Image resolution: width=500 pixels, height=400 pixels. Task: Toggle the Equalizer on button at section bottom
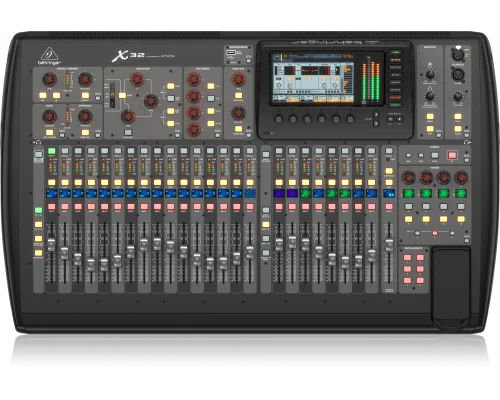coord(128,132)
